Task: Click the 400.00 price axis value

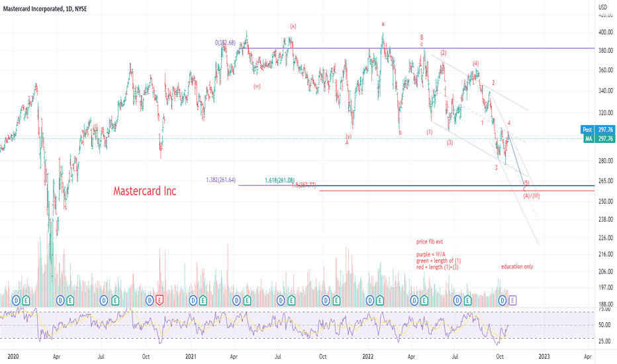Action: click(x=606, y=32)
